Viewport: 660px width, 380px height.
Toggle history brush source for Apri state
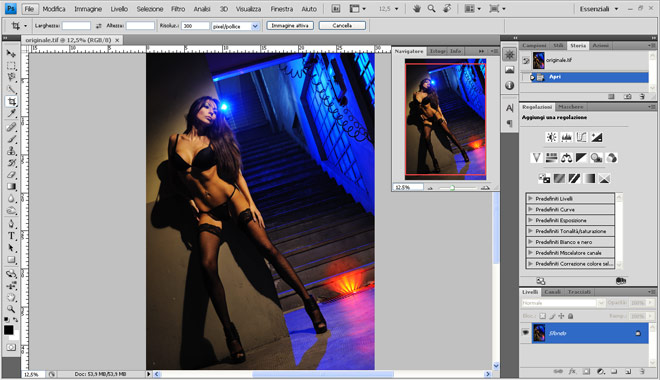tap(532, 77)
